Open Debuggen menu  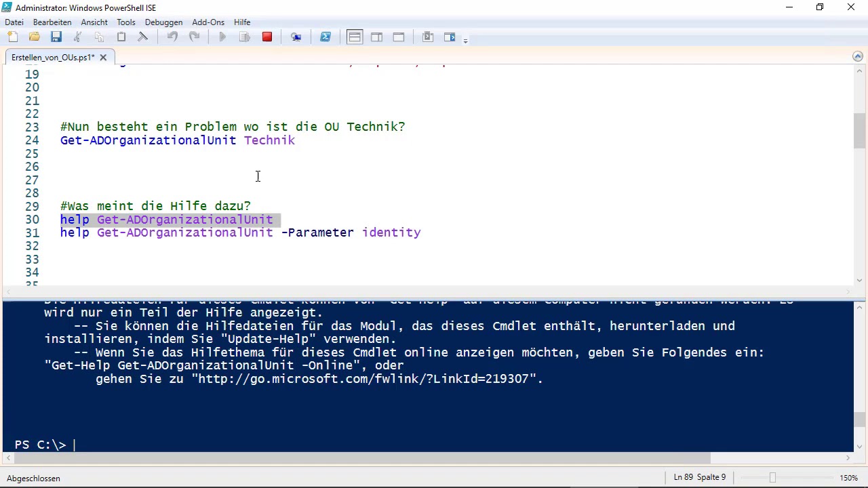(x=164, y=22)
